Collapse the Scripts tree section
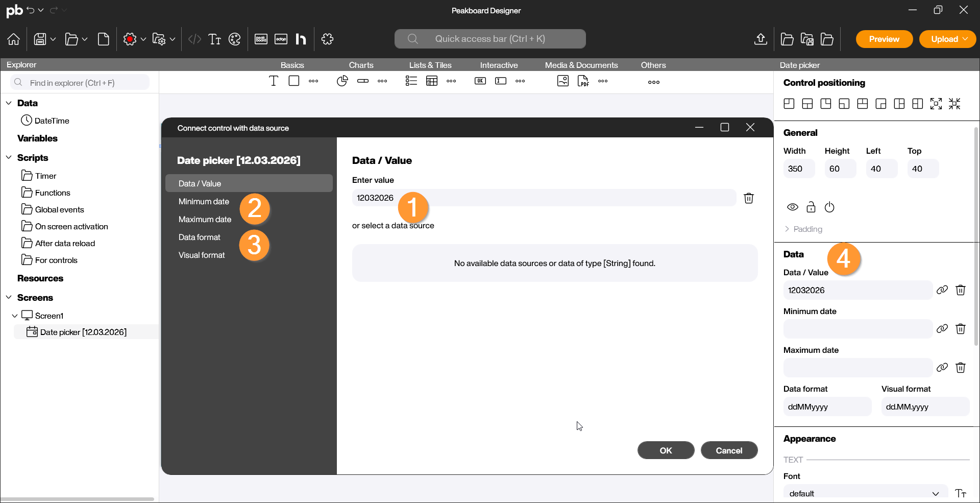Image resolution: width=980 pixels, height=503 pixels. [9, 158]
